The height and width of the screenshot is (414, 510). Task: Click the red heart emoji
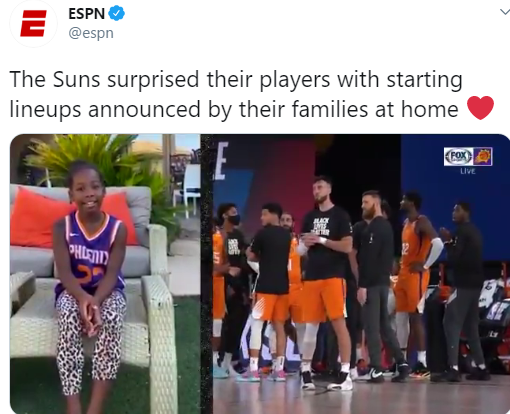click(x=480, y=108)
